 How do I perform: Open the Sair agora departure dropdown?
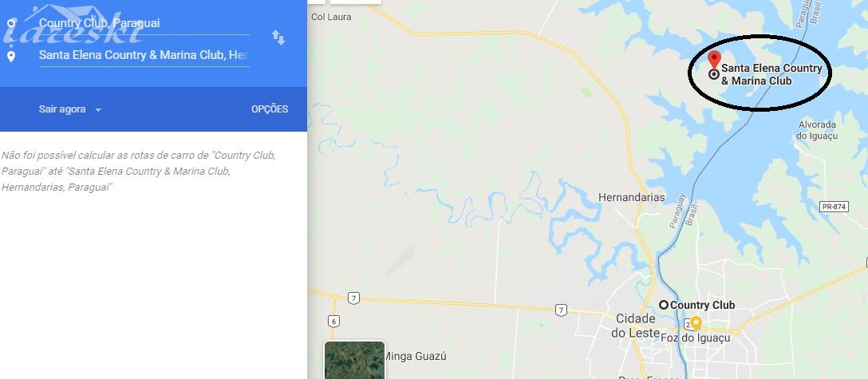pos(69,109)
